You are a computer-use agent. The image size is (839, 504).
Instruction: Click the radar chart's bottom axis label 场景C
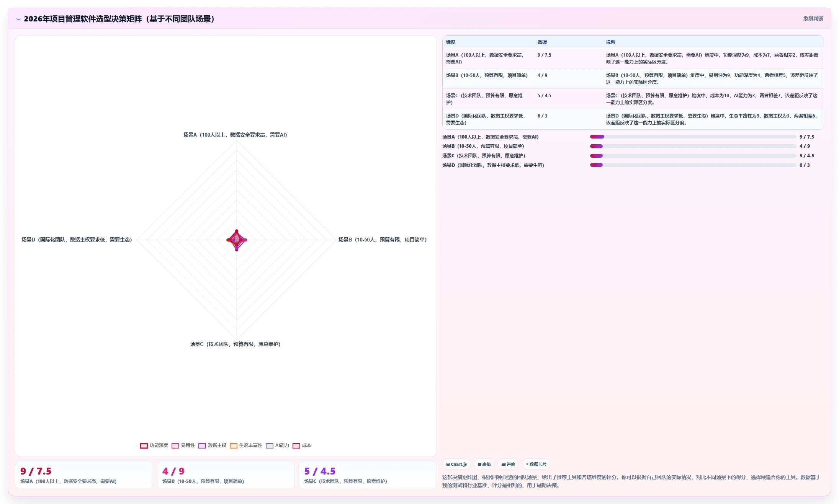tap(235, 344)
